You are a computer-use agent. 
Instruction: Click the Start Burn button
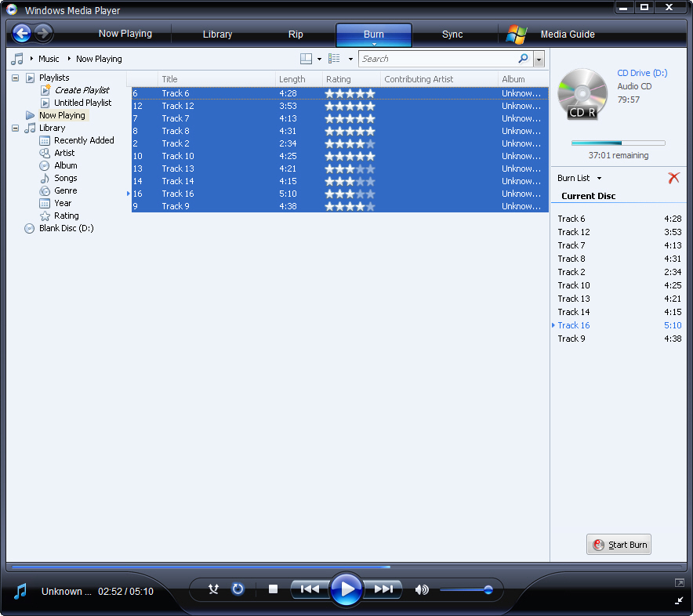(619, 545)
